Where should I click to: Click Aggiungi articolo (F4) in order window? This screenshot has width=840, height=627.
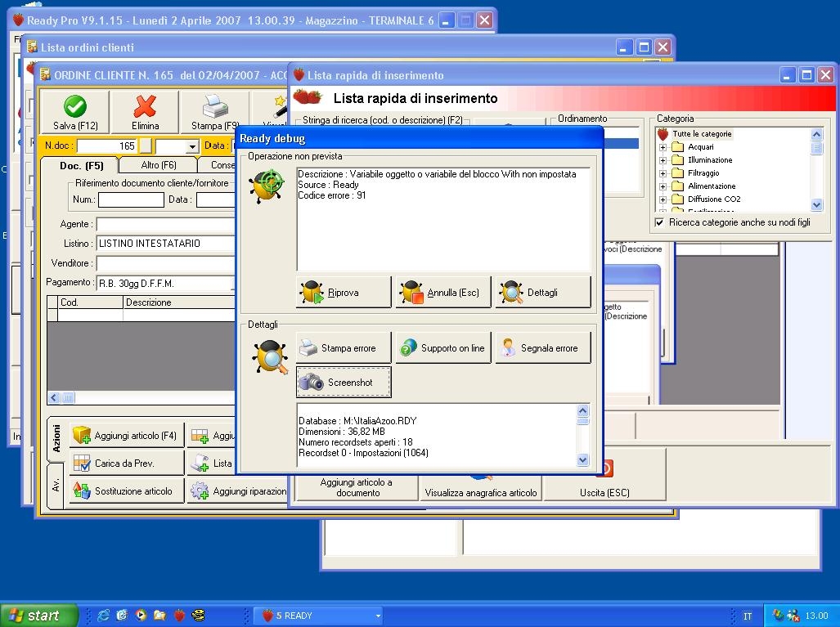point(127,436)
